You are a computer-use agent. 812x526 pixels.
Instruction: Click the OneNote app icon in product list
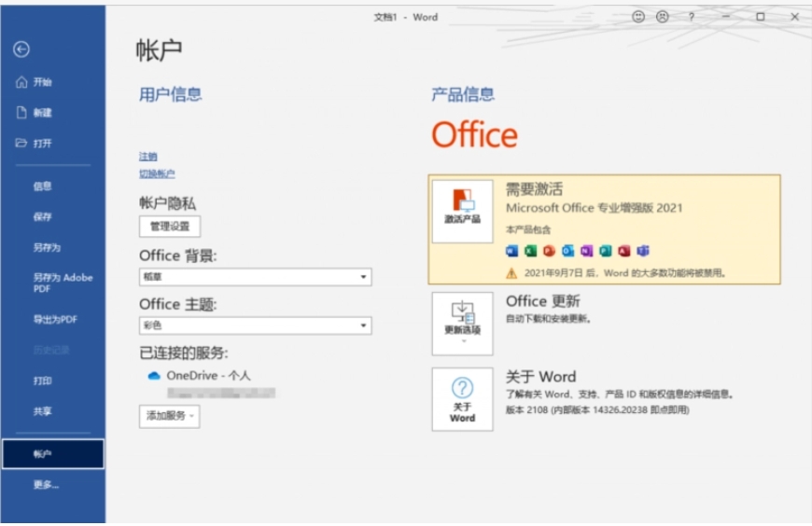click(586, 251)
